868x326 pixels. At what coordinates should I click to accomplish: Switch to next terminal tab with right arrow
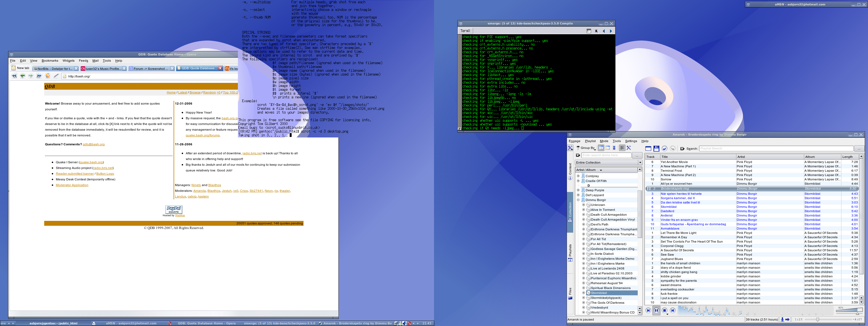(611, 31)
